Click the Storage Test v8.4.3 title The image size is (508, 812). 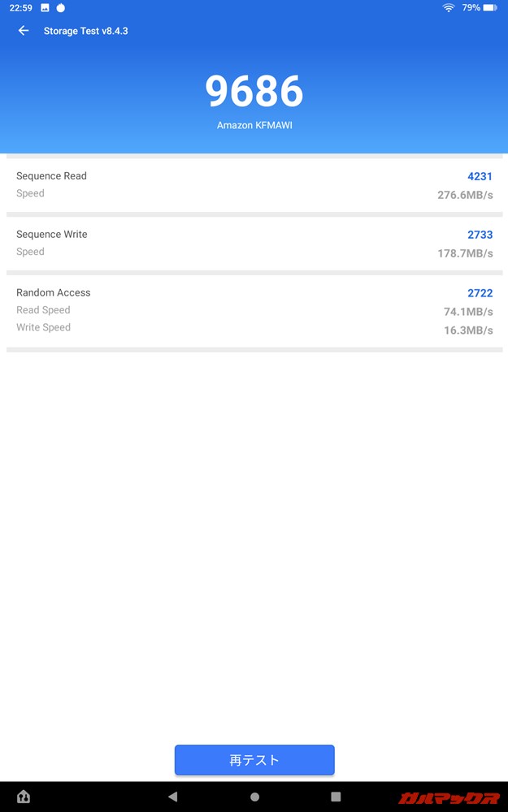[85, 31]
